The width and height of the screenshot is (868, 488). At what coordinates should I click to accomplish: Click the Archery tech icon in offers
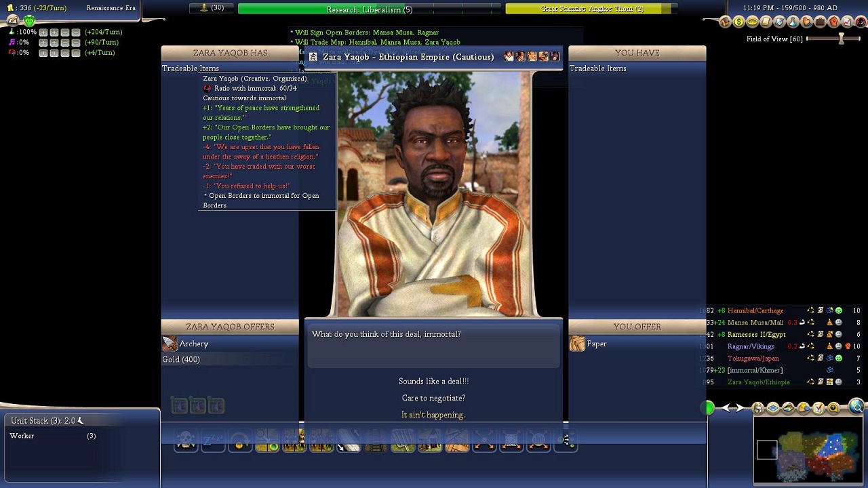coord(170,344)
